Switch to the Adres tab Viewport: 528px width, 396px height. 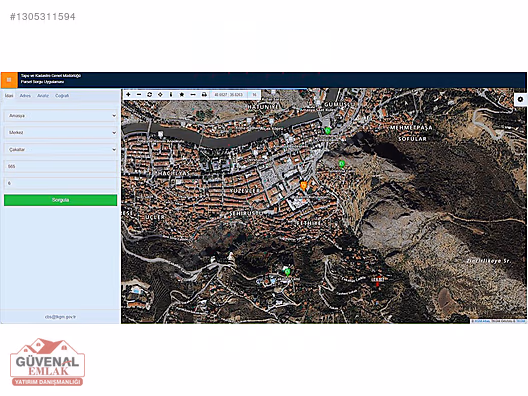coord(25,96)
